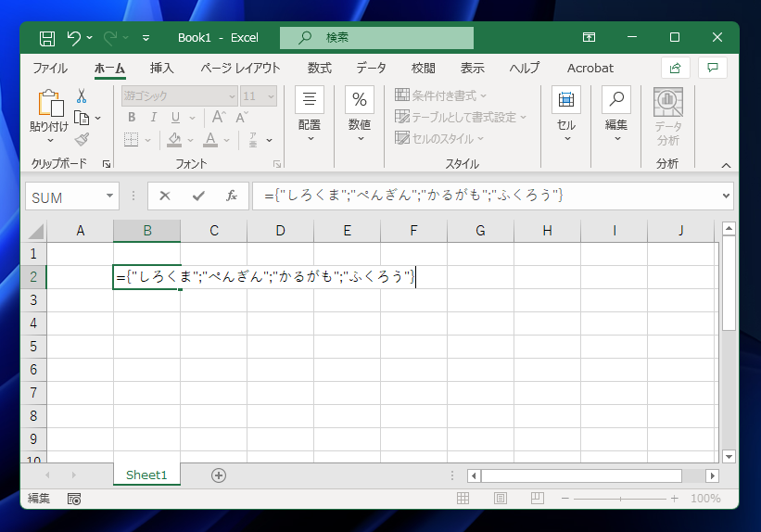Viewport: 761px width, 532px height.
Task: Open Customize Quick Access Toolbar menu
Action: (x=146, y=38)
